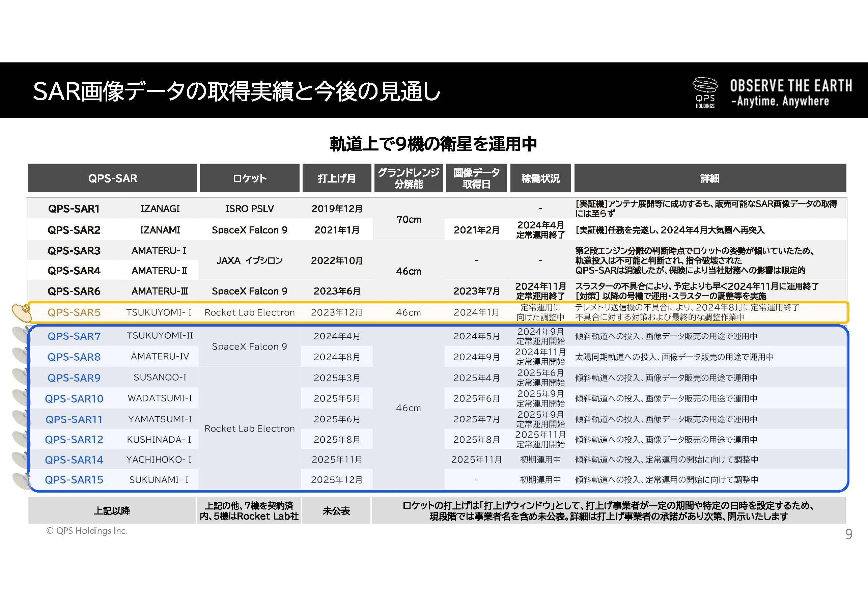868x611 pixels.
Task: Click the '2024年4月 定常運用終了' status cell
Action: click(x=540, y=230)
